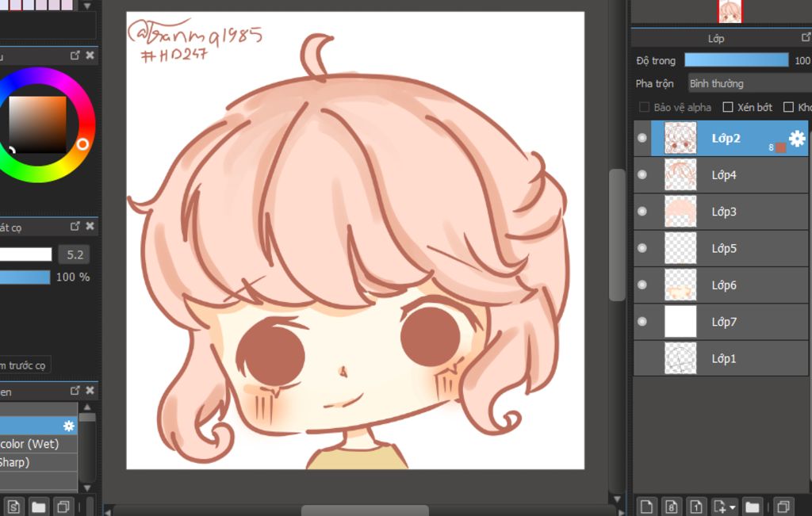Screen dimensions: 812x516
Task: Click brush list scroll down arrow
Action: [x=87, y=487]
